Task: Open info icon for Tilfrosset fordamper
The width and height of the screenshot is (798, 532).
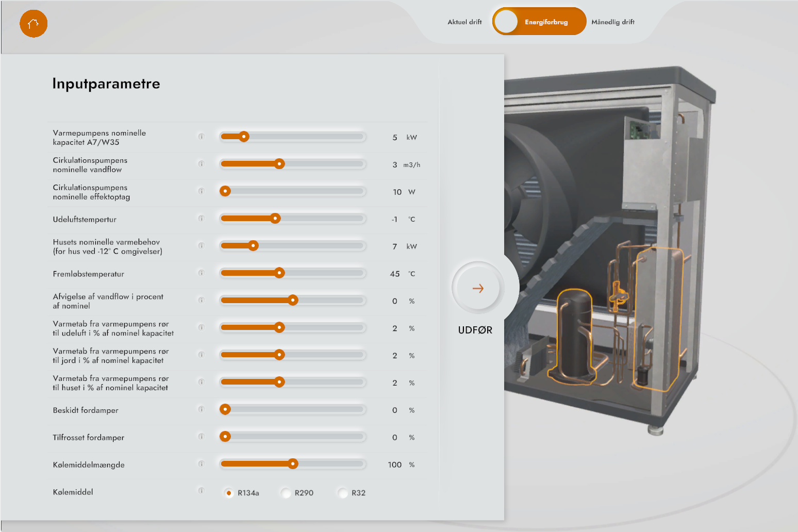Action: (201, 437)
